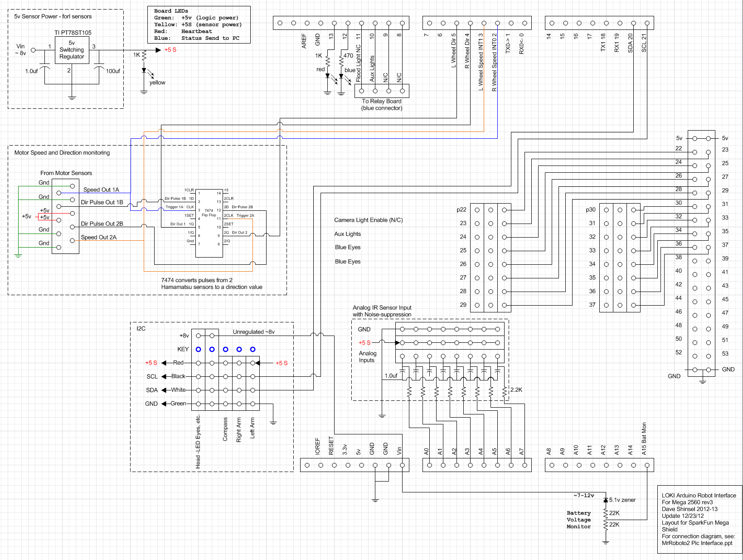Screen dimensions: 743x560
Task: Select the 2.2K resistor label
Action: tap(516, 390)
